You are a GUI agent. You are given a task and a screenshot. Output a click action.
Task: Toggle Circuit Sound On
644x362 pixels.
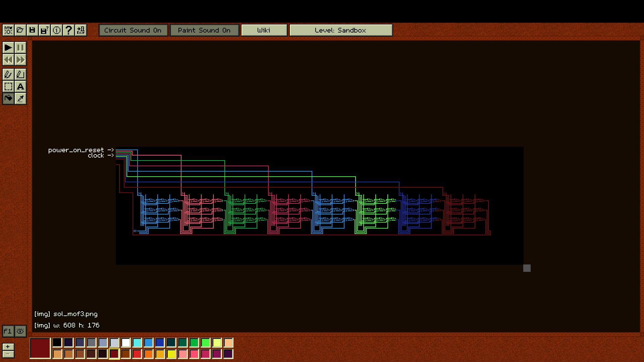[x=133, y=30]
